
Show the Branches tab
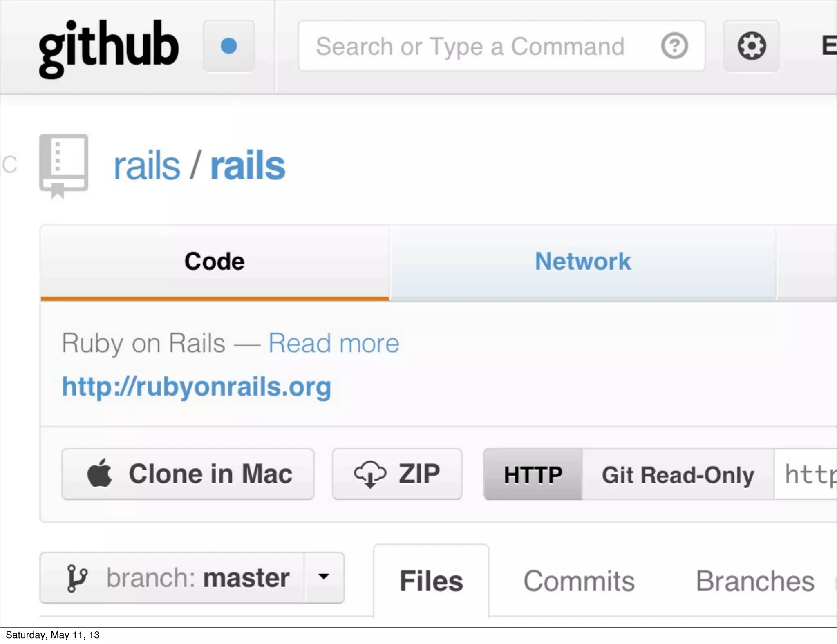click(755, 581)
